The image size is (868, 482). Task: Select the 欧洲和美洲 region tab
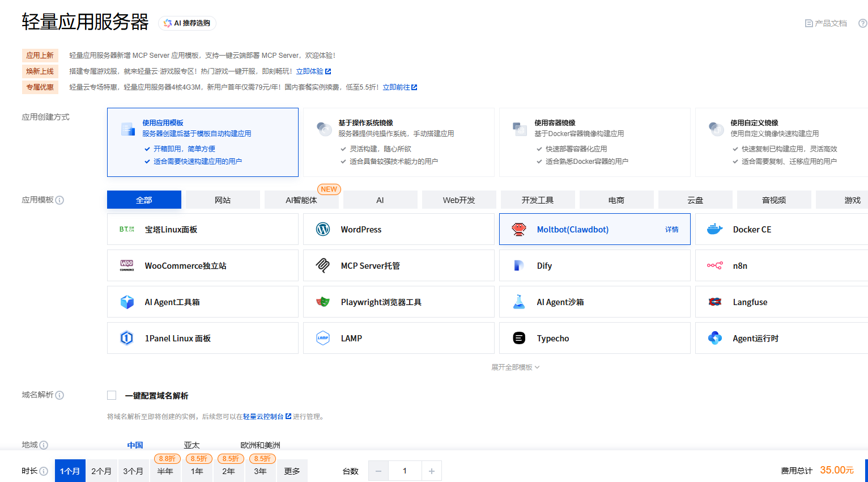pyautogui.click(x=260, y=445)
